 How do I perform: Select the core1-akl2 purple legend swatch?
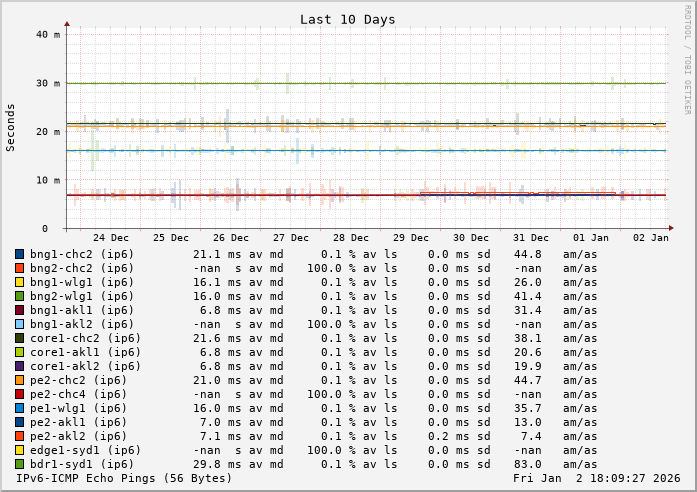[x=19, y=366]
